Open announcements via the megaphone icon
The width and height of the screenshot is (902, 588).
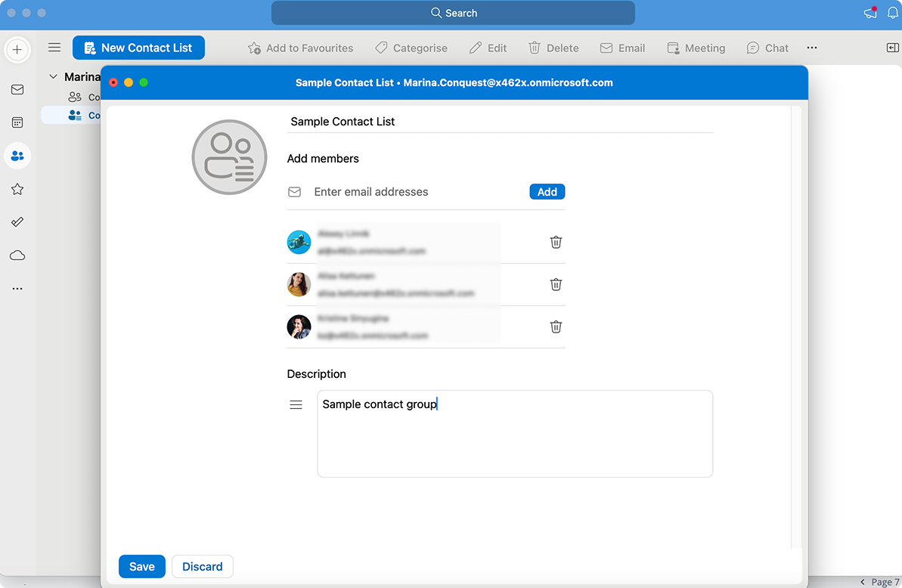tap(869, 13)
